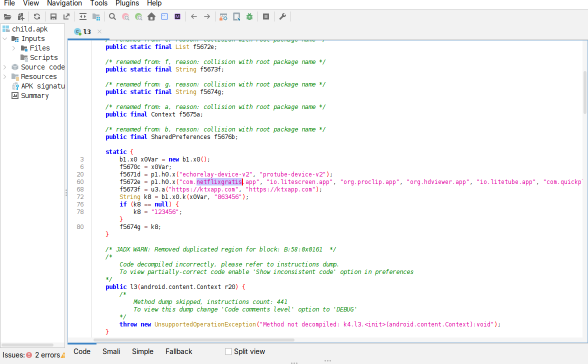Switch to Fallback view tab

tap(178, 351)
